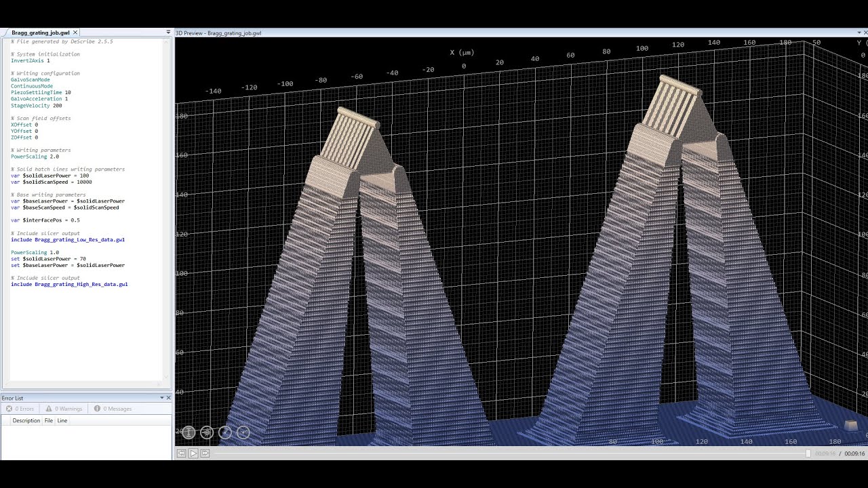Open the Error List panel options dropdown
The height and width of the screenshot is (488, 868).
click(x=162, y=398)
